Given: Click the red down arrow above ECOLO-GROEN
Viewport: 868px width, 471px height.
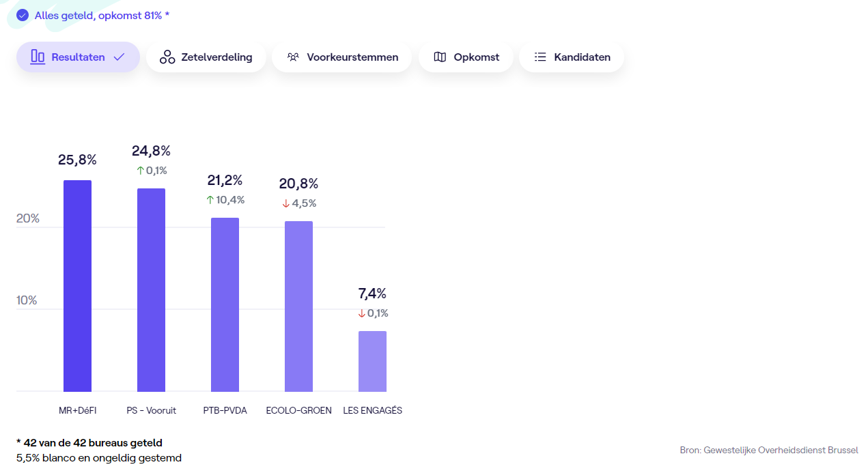Looking at the screenshot, I should pos(286,203).
